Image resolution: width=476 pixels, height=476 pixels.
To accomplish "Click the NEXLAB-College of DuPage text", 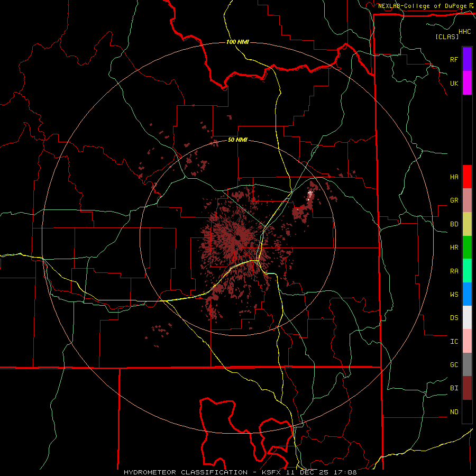I will coord(422,6).
